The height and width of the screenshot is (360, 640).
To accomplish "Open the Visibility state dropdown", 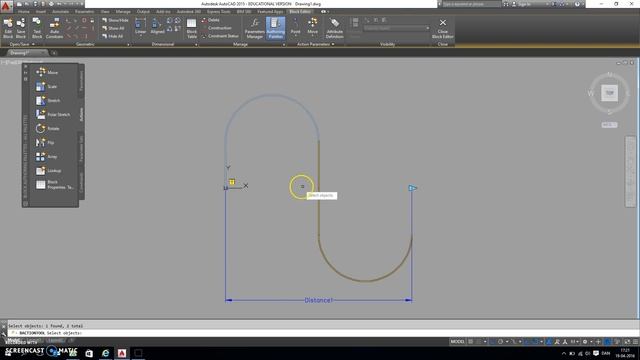I will tap(396, 28).
